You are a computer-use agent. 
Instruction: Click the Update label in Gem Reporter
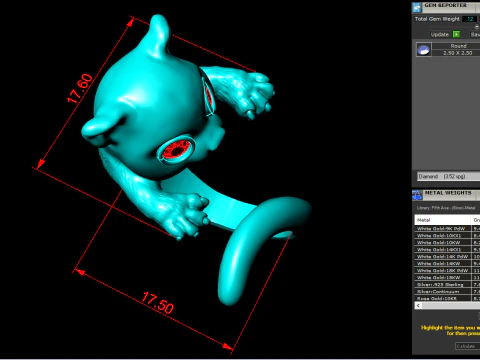(440, 34)
